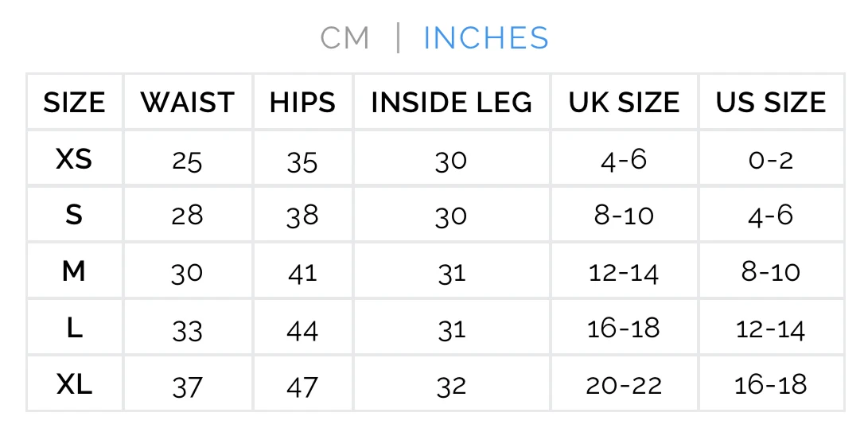This screenshot has height=432, width=868.
Task: Select the UK size 20-22 cell
Action: (624, 386)
